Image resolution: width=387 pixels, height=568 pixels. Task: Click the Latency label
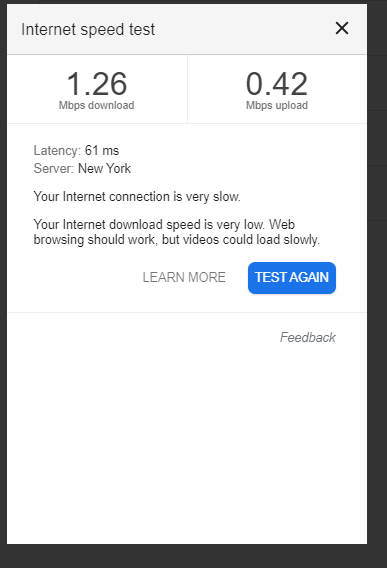57,150
